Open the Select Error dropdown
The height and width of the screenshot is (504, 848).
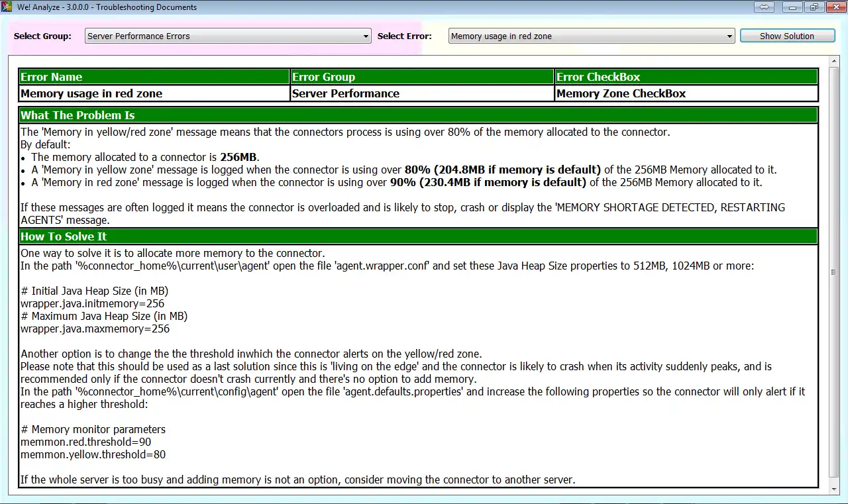[592, 36]
